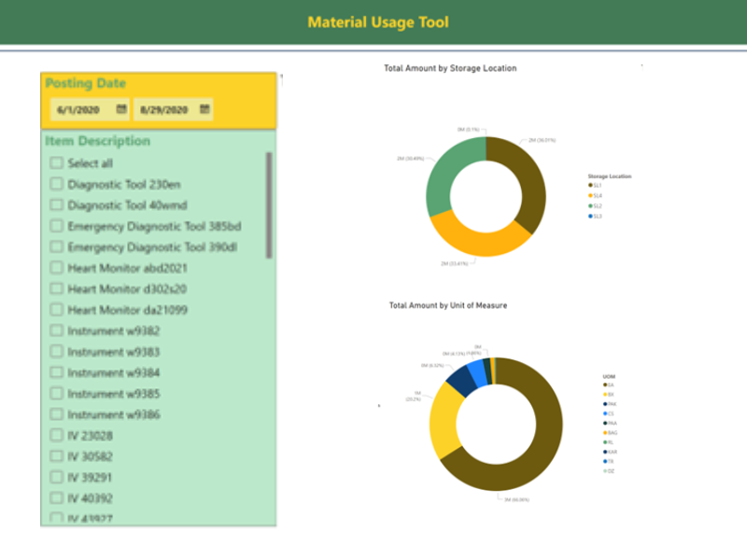Select the Heart Monitor d302s20 checkbox
This screenshot has height=560, width=747.
point(57,288)
